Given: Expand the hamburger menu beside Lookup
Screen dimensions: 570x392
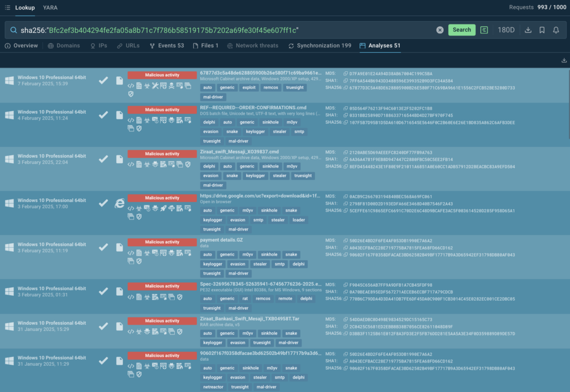Looking at the screenshot, I should tap(7, 8).
